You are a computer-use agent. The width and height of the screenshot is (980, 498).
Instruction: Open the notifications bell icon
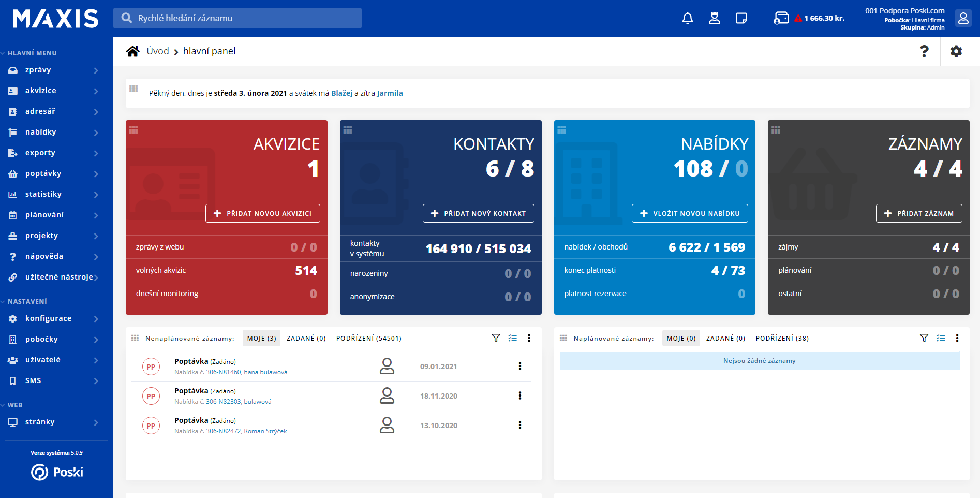pyautogui.click(x=687, y=18)
